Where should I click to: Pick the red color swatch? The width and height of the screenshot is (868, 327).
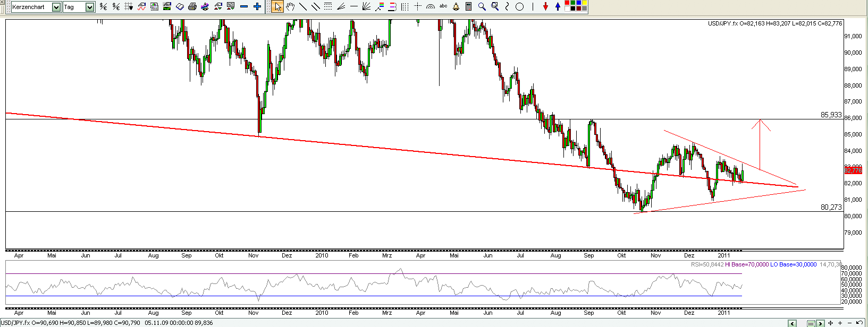[567, 4]
